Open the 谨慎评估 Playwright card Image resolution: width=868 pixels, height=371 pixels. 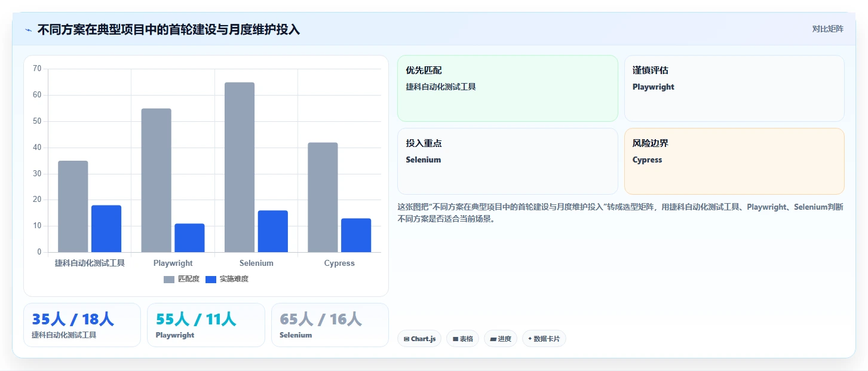(734, 88)
